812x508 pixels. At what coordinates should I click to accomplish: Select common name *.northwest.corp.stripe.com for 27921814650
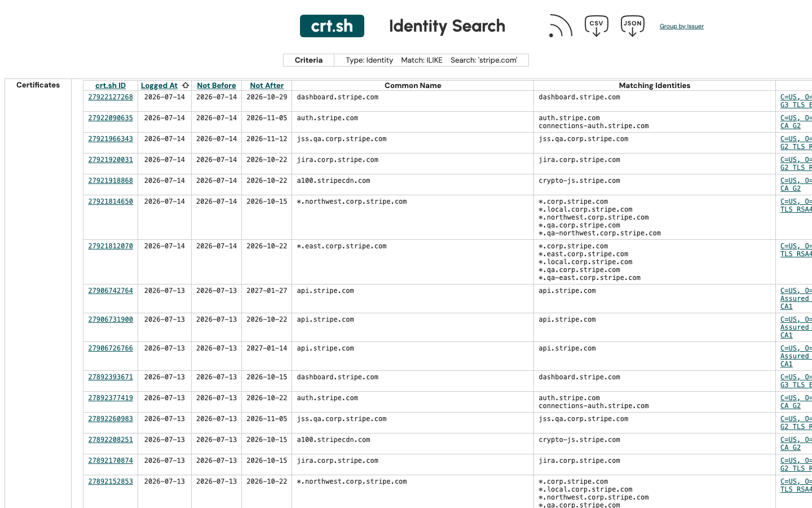pos(352,202)
